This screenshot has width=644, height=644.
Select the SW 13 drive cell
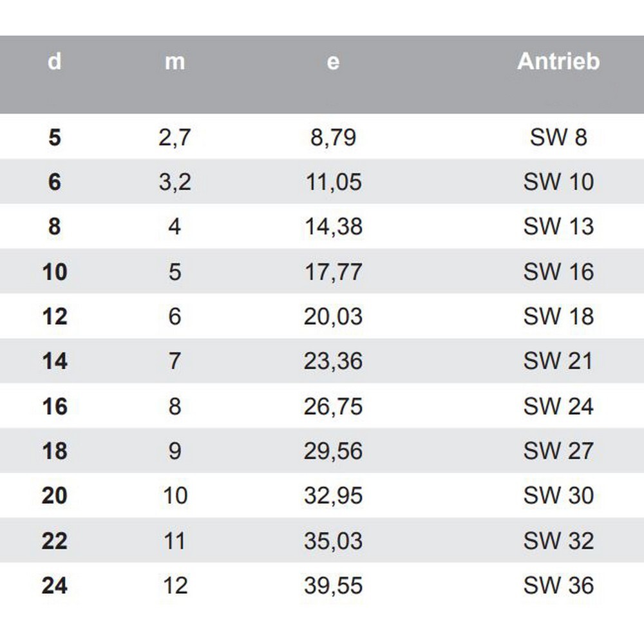coord(558,227)
